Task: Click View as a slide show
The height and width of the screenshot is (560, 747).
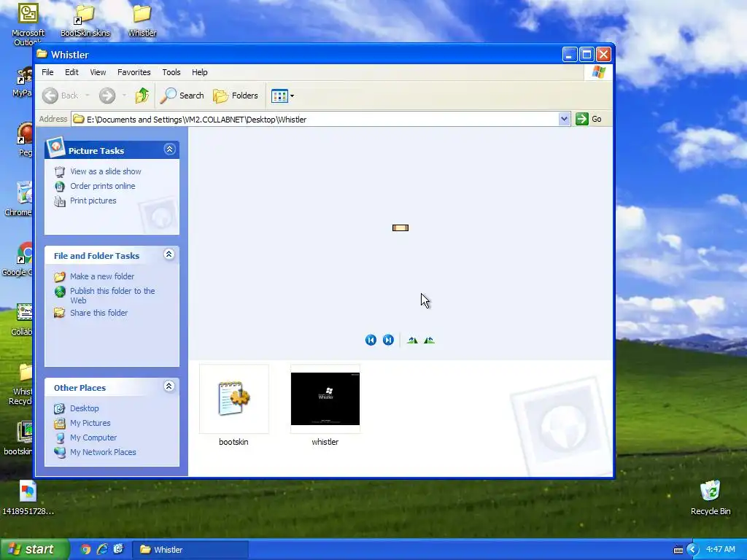Action: coord(106,171)
